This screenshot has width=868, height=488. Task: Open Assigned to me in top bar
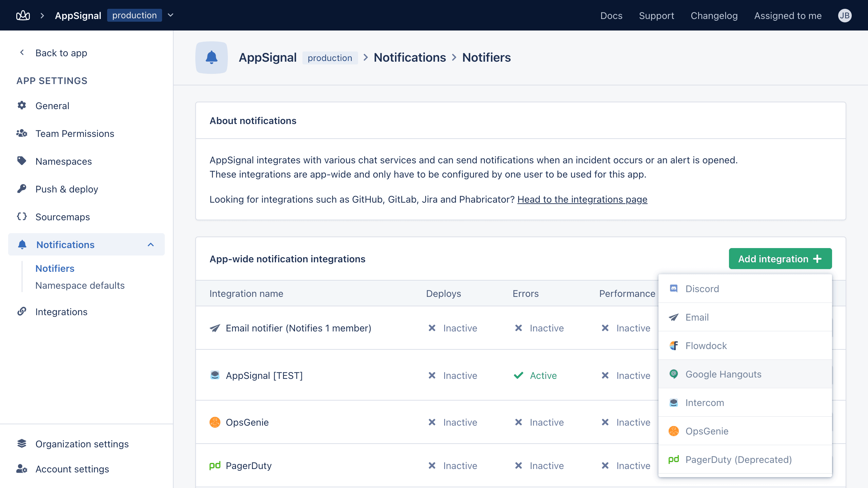coord(788,16)
